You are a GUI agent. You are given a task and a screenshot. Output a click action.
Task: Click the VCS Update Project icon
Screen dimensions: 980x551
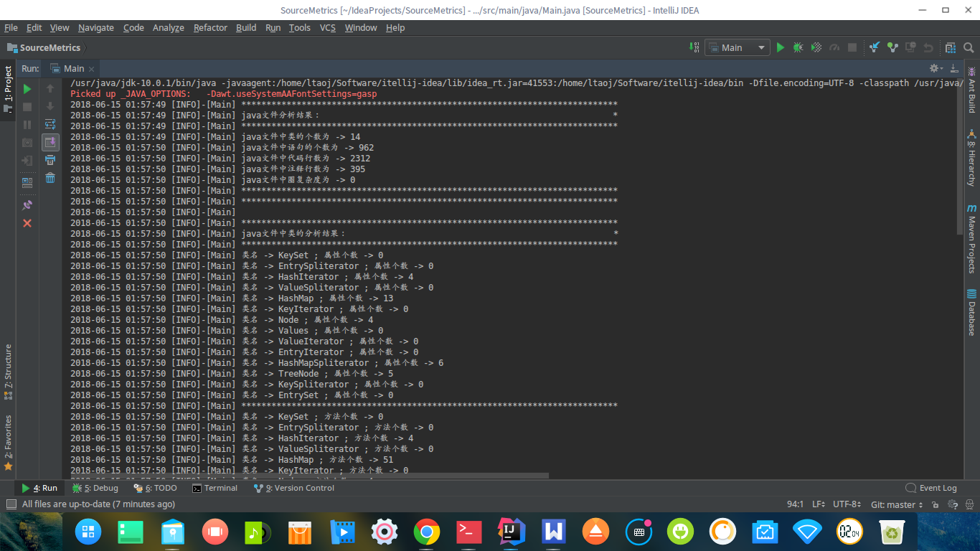(875, 47)
